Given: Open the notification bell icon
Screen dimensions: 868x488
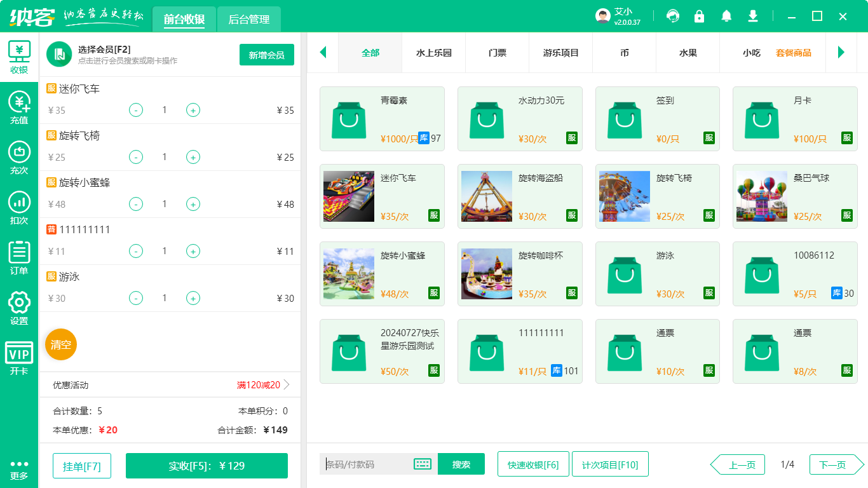Looking at the screenshot, I should click(726, 16).
